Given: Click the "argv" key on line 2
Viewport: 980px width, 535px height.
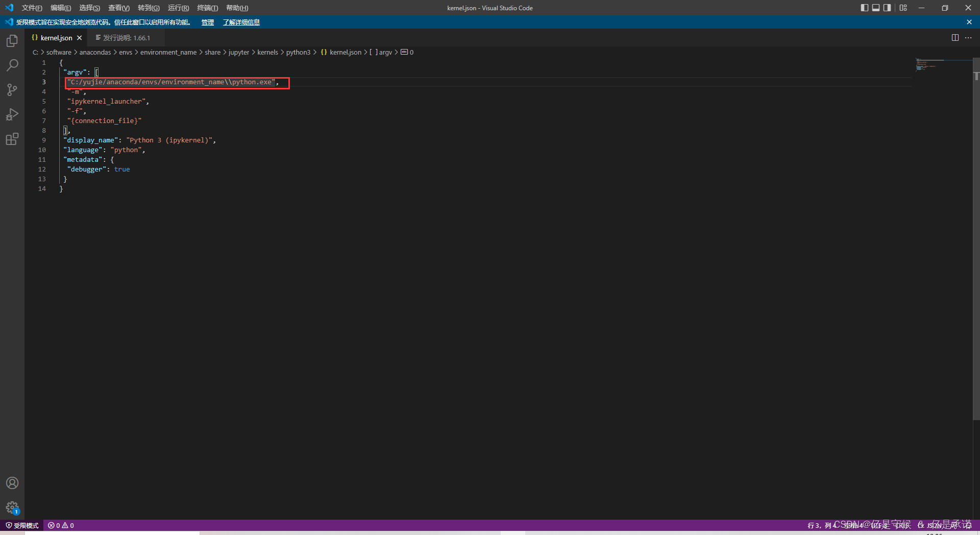Looking at the screenshot, I should 75,72.
